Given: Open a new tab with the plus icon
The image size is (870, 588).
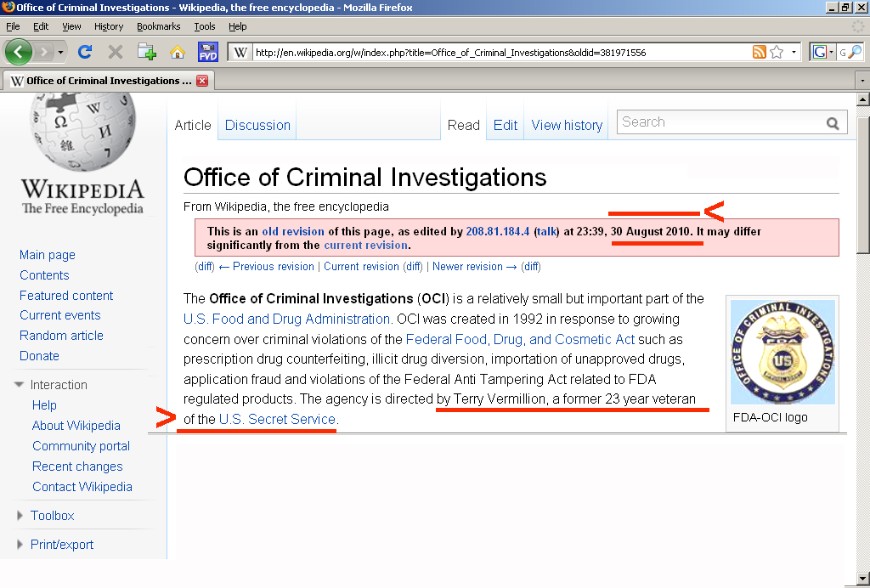Looking at the screenshot, I should pos(146,52).
